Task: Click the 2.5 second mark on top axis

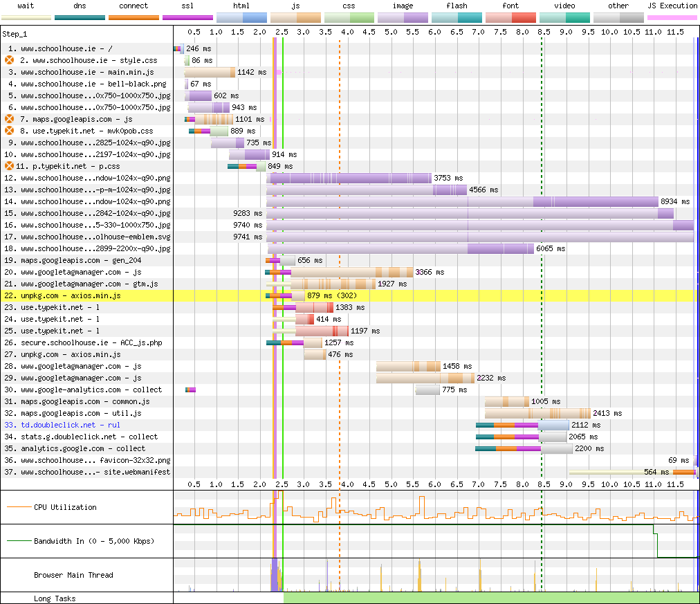Action: tap(282, 32)
